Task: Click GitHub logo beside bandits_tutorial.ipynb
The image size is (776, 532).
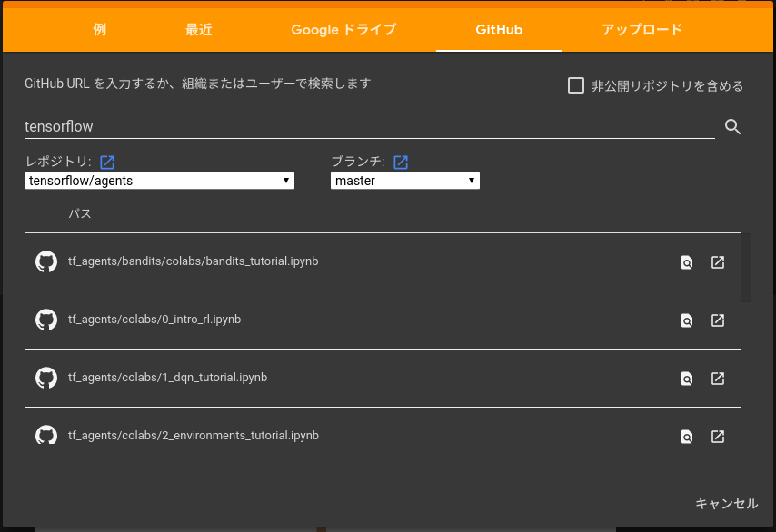Action: pos(46,261)
